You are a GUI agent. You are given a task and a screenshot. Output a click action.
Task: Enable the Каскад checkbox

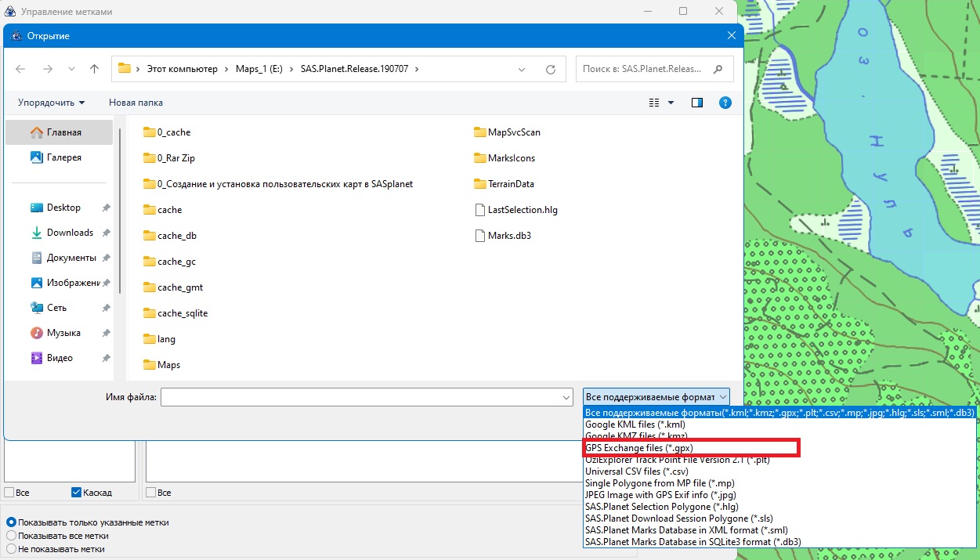pyautogui.click(x=77, y=493)
